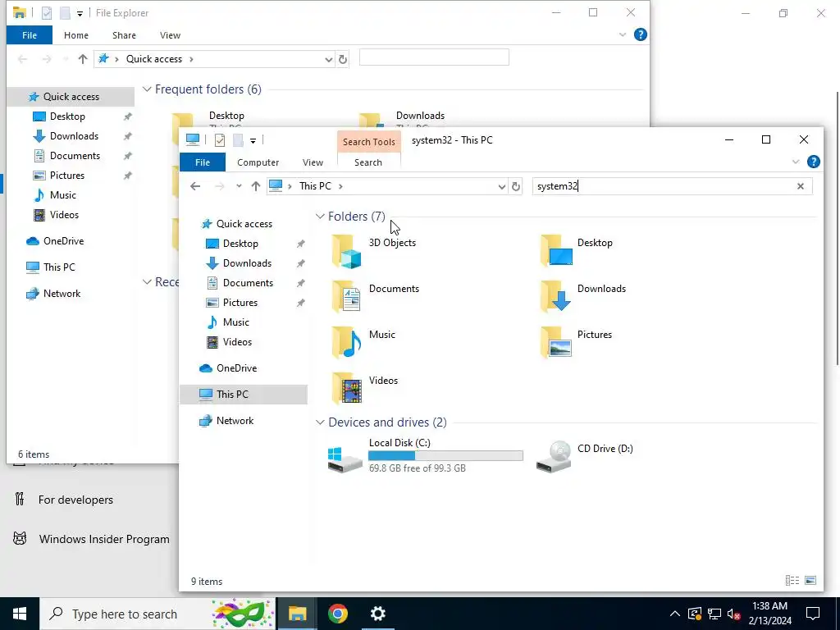The height and width of the screenshot is (630, 840).
Task: Switch to the View tab in This PC window
Action: 313,162
